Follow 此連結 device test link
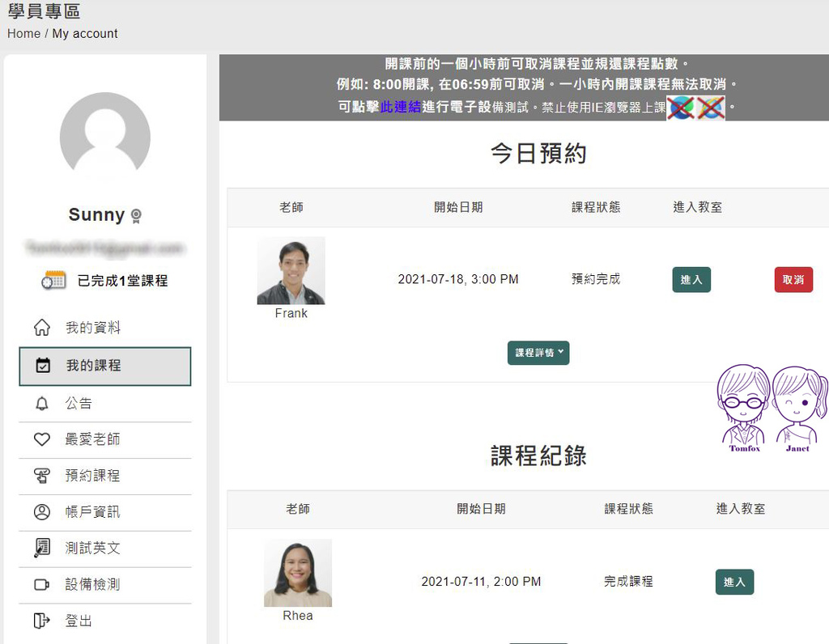Screen dimensions: 829x644 [x=400, y=108]
